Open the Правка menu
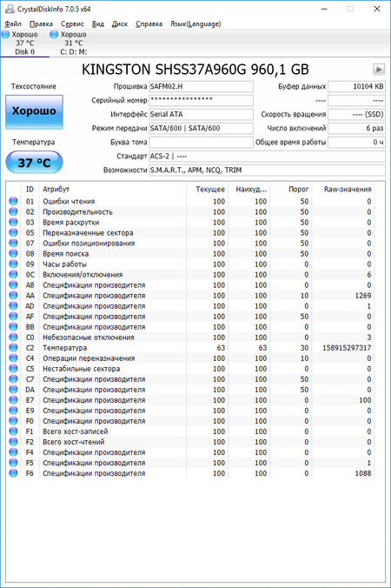 click(41, 23)
